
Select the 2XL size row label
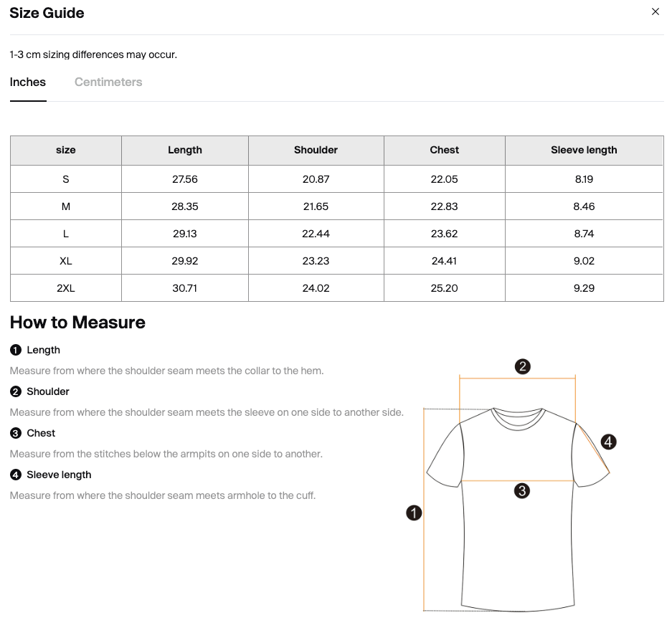pyautogui.click(x=66, y=288)
